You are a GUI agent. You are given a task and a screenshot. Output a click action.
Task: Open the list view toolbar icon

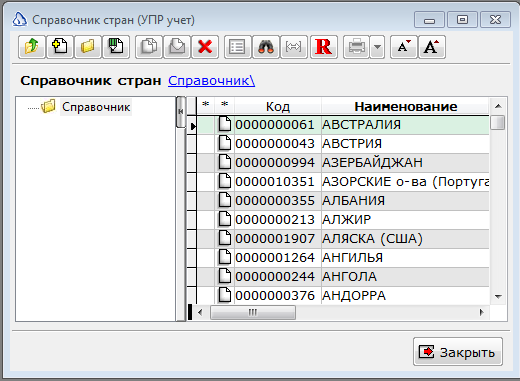click(x=238, y=47)
